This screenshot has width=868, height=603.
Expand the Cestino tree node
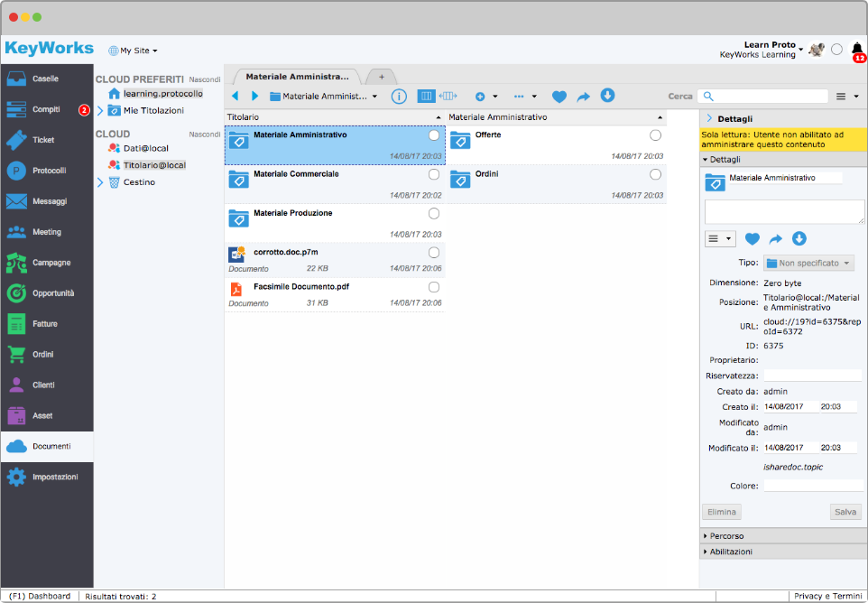(100, 182)
